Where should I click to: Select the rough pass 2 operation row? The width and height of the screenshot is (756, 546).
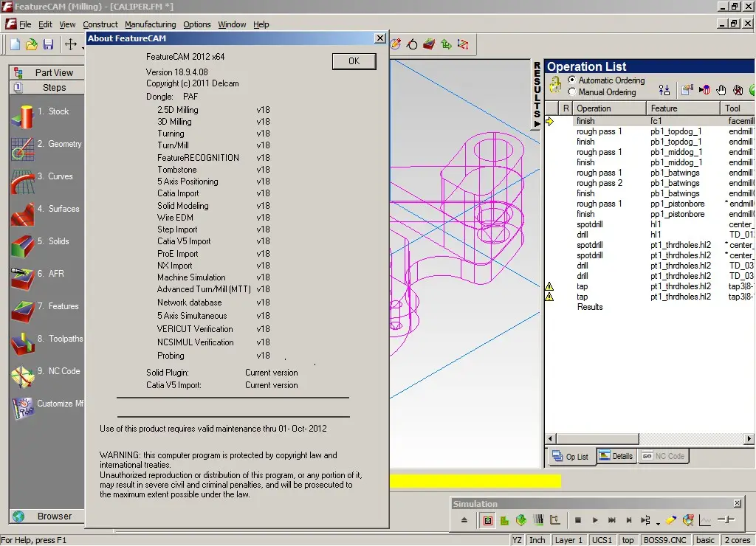tap(650, 183)
